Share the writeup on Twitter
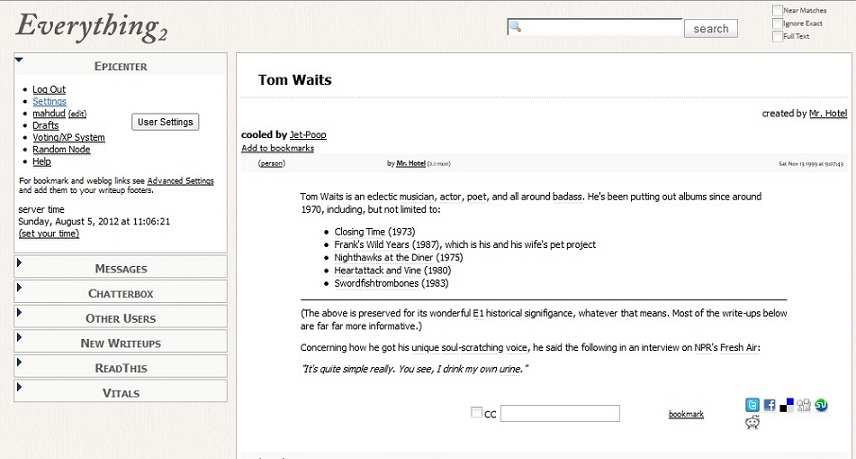The image size is (856, 459). tap(752, 405)
